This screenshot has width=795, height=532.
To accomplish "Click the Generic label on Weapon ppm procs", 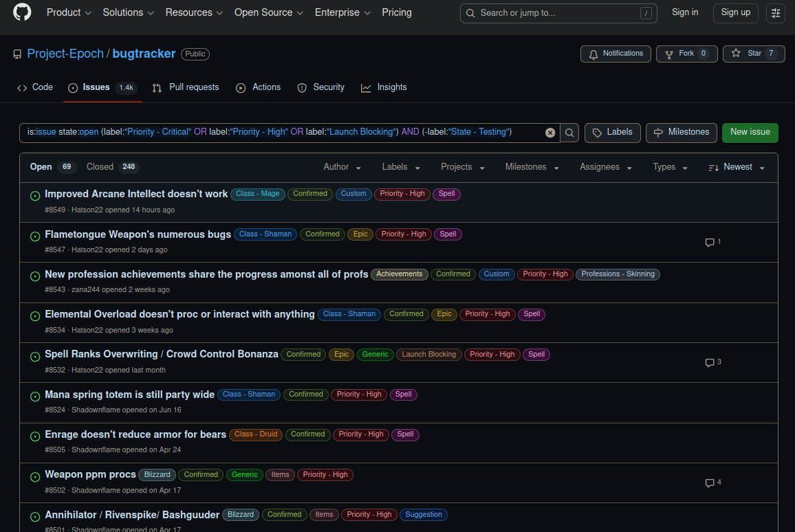I will (244, 475).
